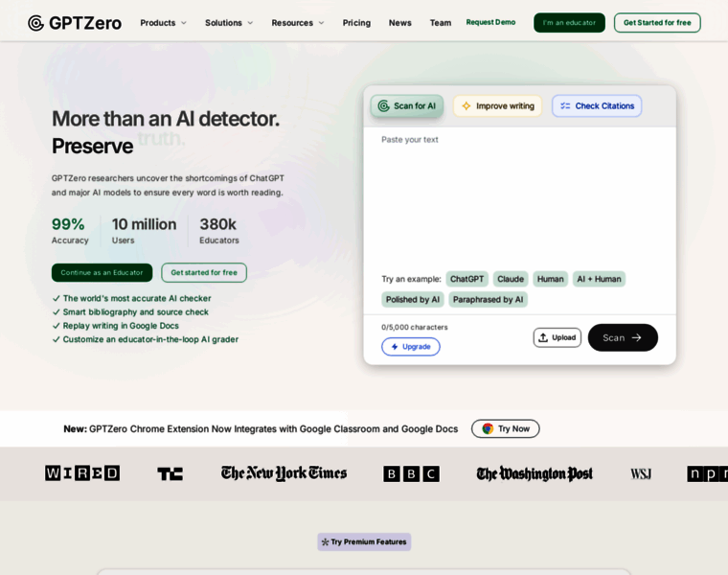Click 'Replay writing in Google Docs'
The image size is (728, 575).
(121, 326)
